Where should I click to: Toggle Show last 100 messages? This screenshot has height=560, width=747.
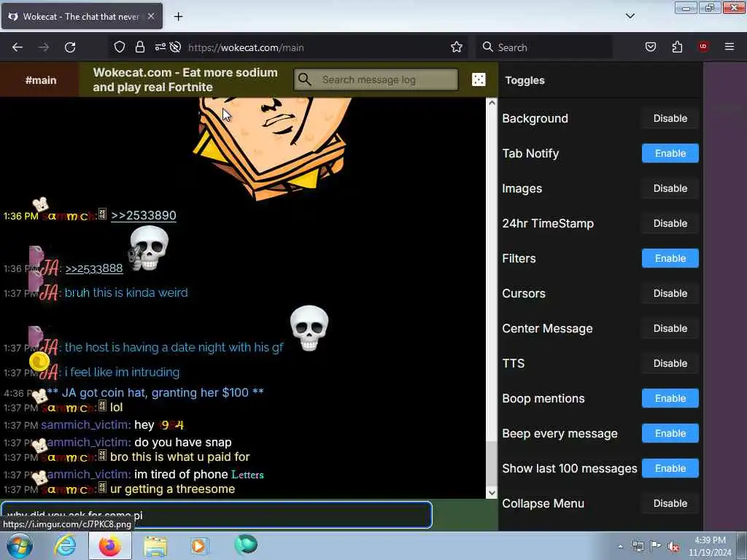pos(670,468)
